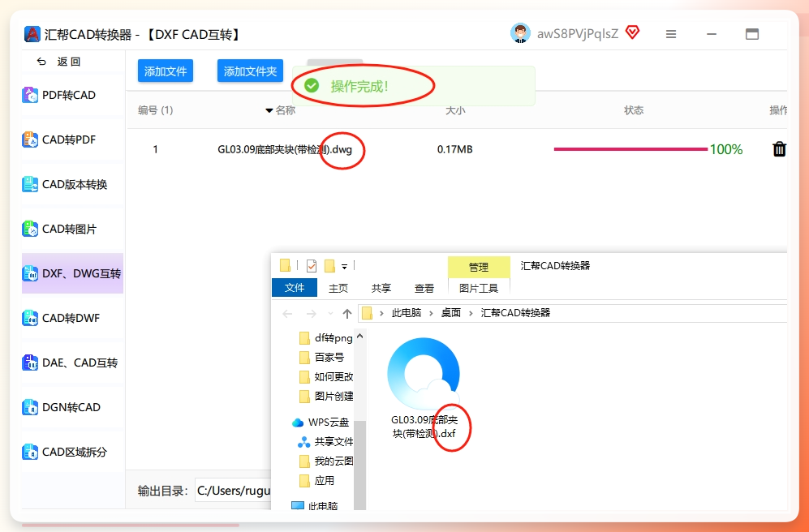Expand the chevron before 此电脑 in the address bar
This screenshot has height=532, width=809.
click(381, 313)
